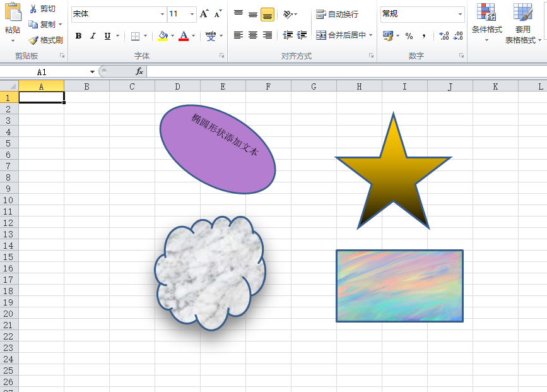Viewport: 547px width, 392px height.
Task: Align text left
Action: point(238,35)
